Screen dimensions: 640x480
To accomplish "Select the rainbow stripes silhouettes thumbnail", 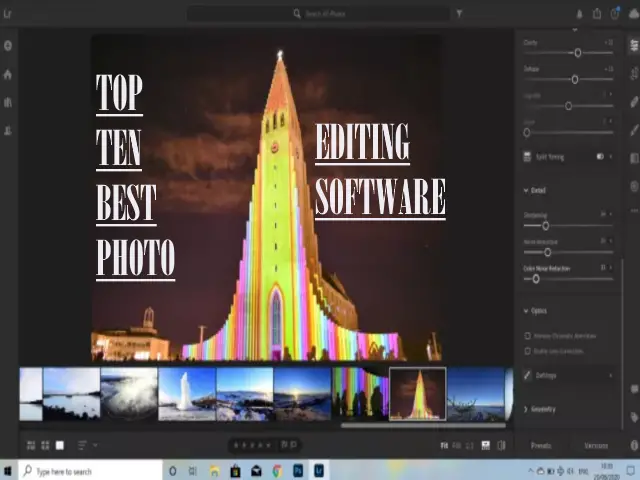I will (x=360, y=394).
